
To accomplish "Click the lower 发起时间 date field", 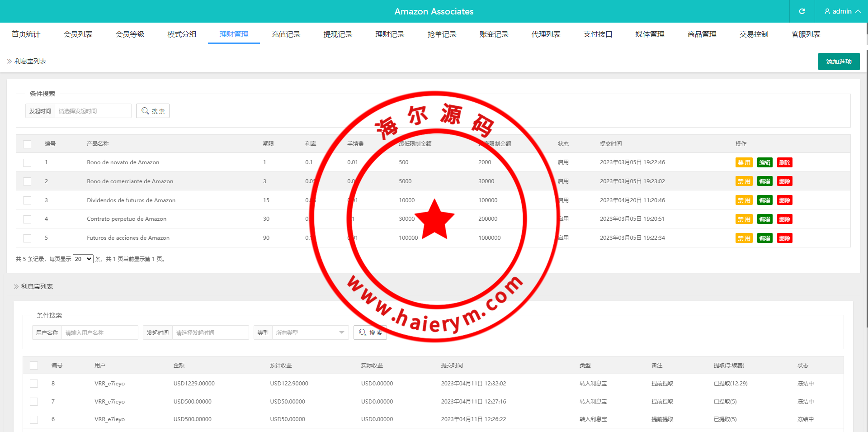I will pyautogui.click(x=210, y=332).
